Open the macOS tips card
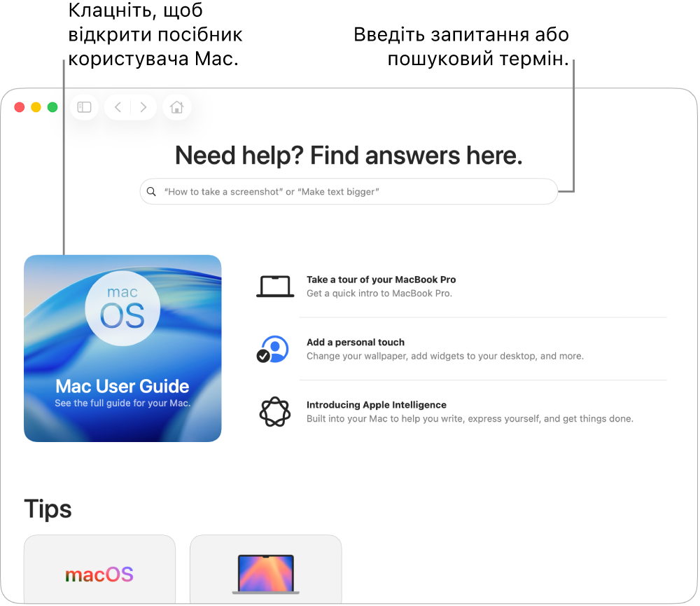 [99, 570]
